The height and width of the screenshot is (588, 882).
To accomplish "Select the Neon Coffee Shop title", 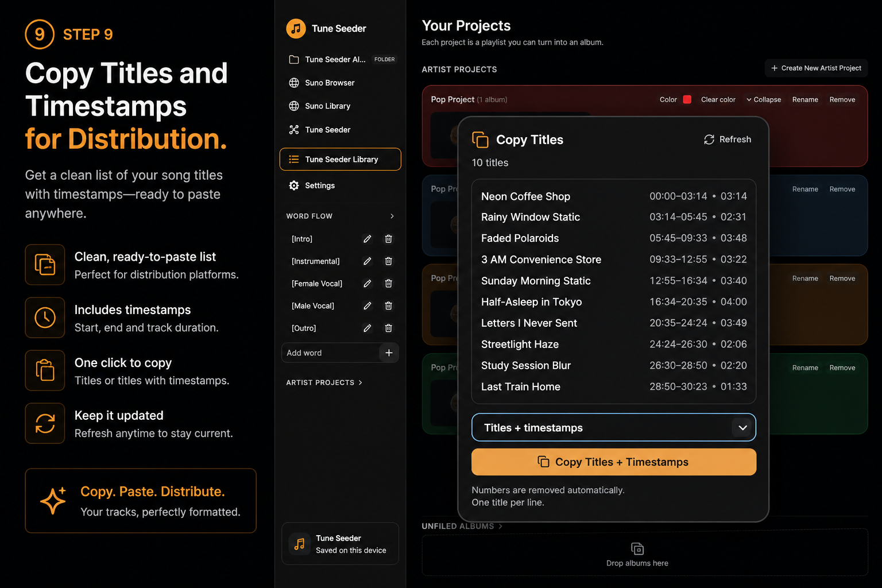I will pyautogui.click(x=525, y=196).
